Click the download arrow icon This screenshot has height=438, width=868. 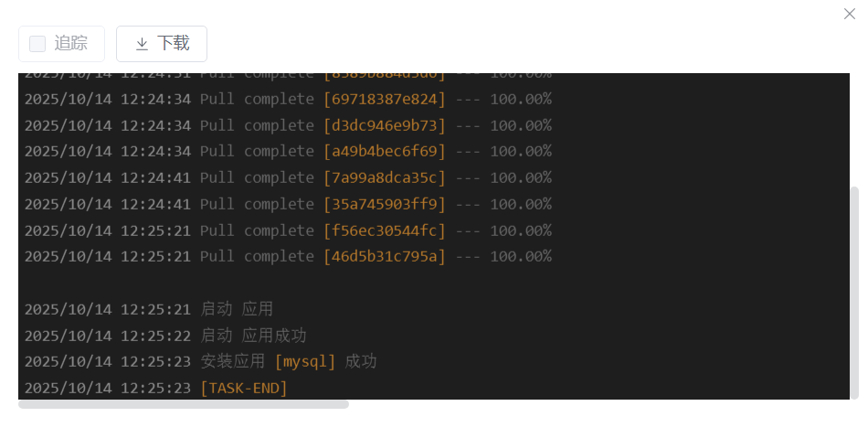tap(142, 44)
